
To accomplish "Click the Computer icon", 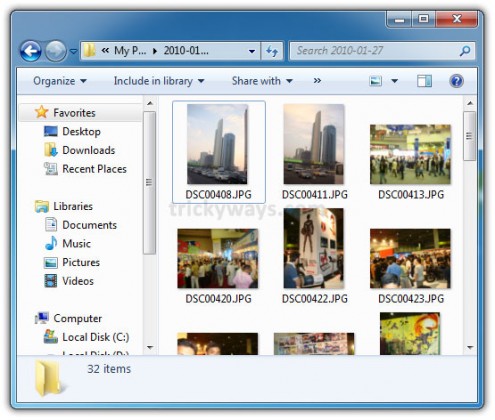I will tap(42, 318).
